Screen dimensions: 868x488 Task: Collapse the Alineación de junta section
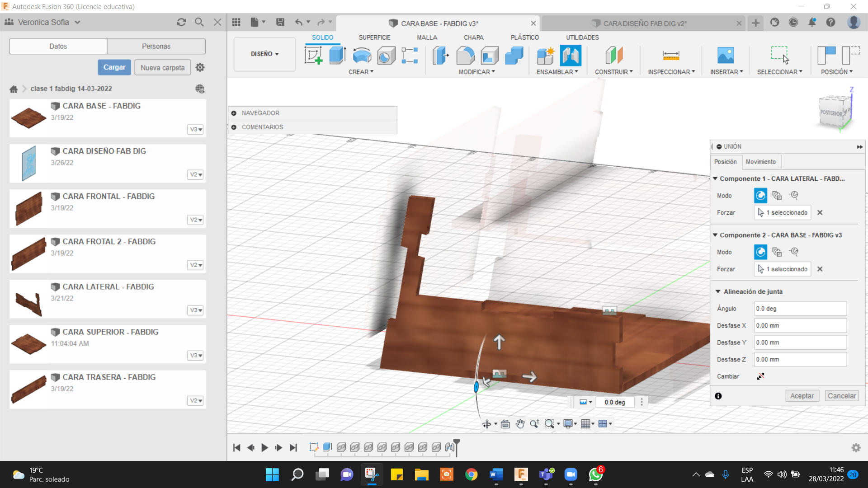coord(718,291)
